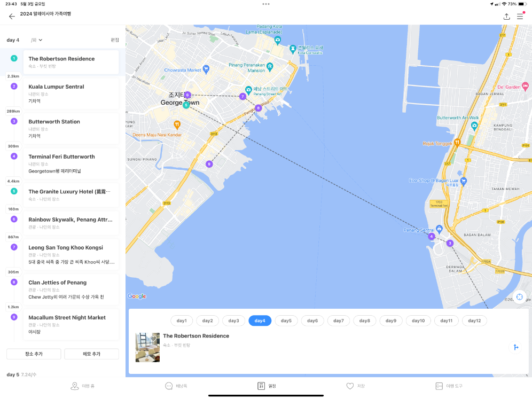Tap teal hotel map marker number 5
The image size is (532, 399).
click(x=186, y=105)
